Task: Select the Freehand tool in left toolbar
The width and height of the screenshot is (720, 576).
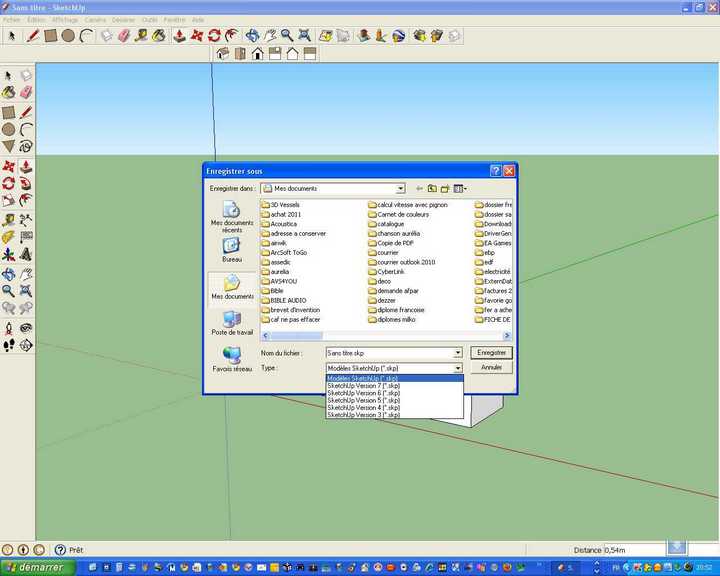Action: pos(26,147)
